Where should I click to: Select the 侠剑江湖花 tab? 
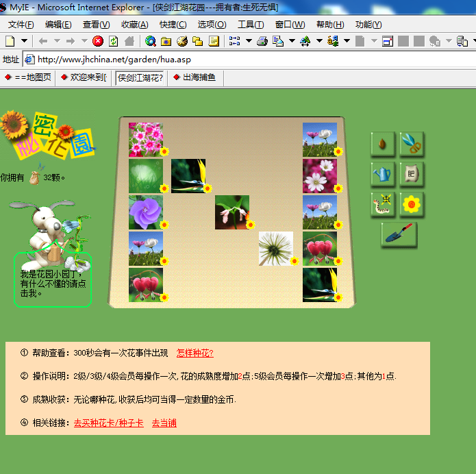click(x=140, y=78)
